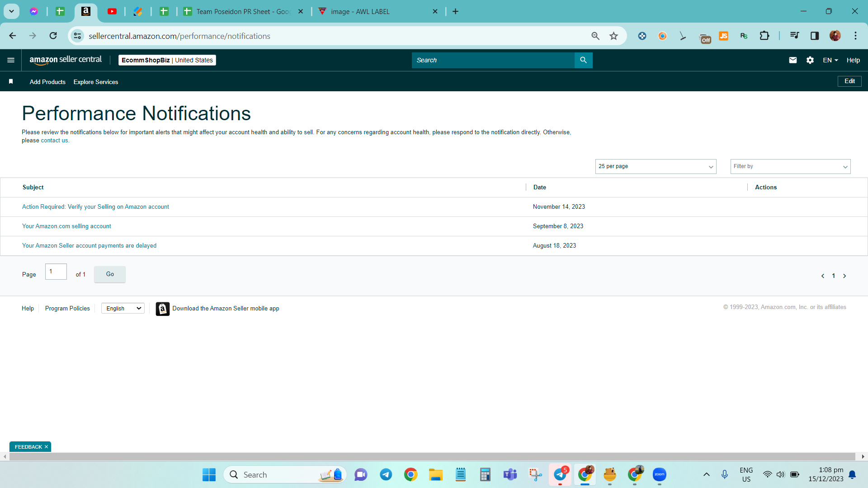
Task: Go to previous page arrow in pagination
Action: pos(823,276)
